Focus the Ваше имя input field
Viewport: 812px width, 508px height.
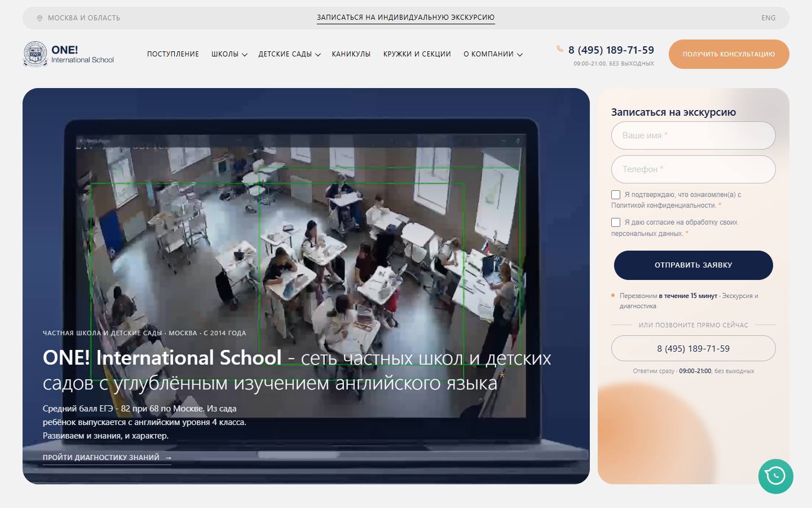pos(694,135)
